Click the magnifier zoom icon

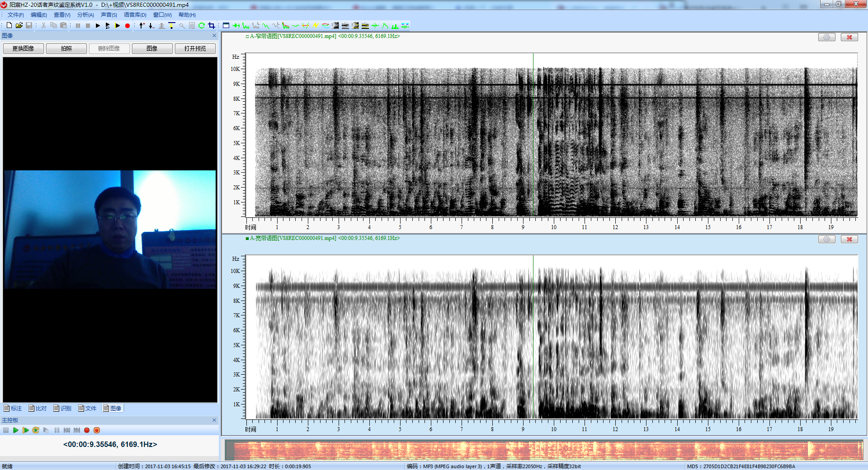pos(182,26)
